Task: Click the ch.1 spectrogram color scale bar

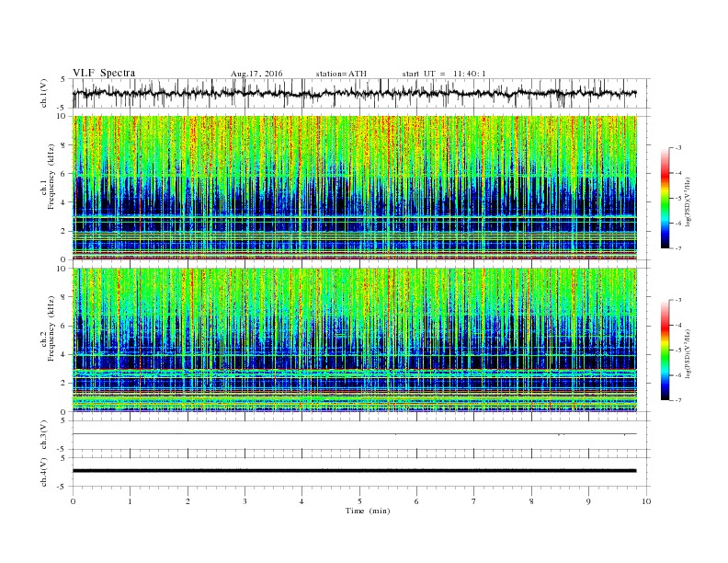Action: [665, 198]
